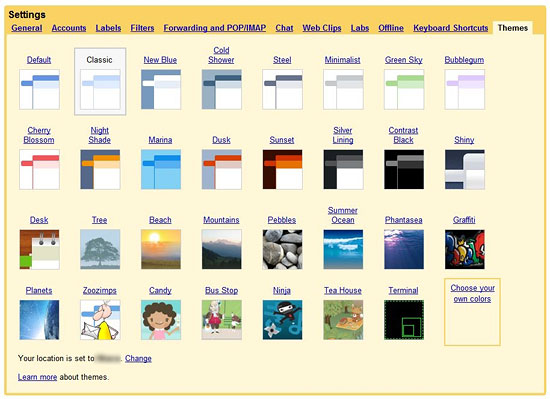Click the Tea House name link
This screenshot has width=550, height=399.
coord(343,290)
